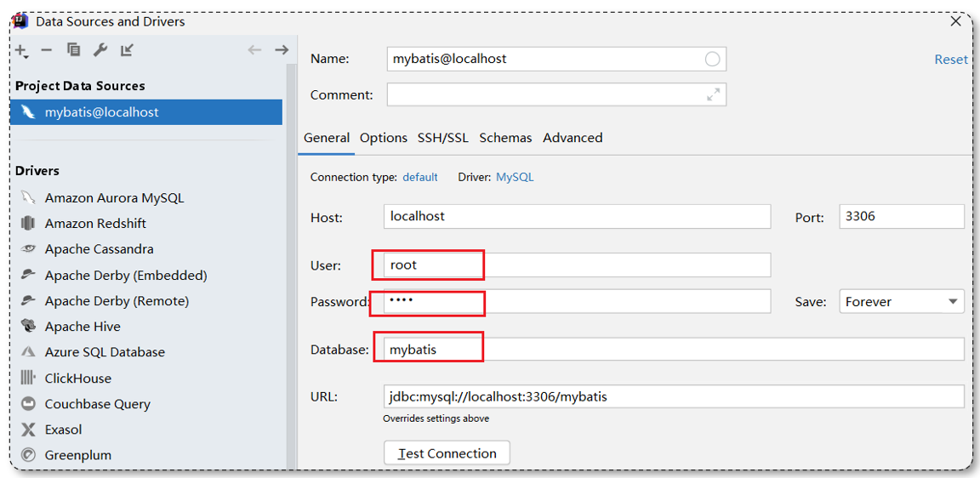
Task: Open the Connection type default dropdown link
Action: [420, 177]
